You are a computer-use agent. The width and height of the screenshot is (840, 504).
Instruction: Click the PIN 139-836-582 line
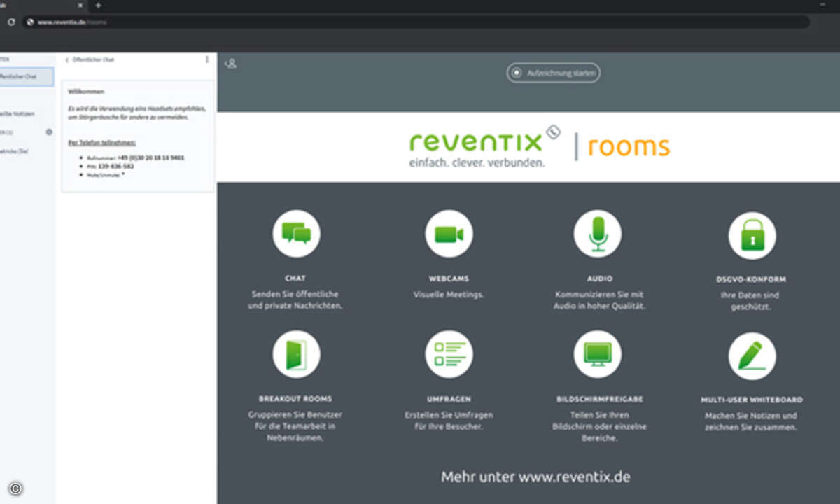pyautogui.click(x=111, y=166)
